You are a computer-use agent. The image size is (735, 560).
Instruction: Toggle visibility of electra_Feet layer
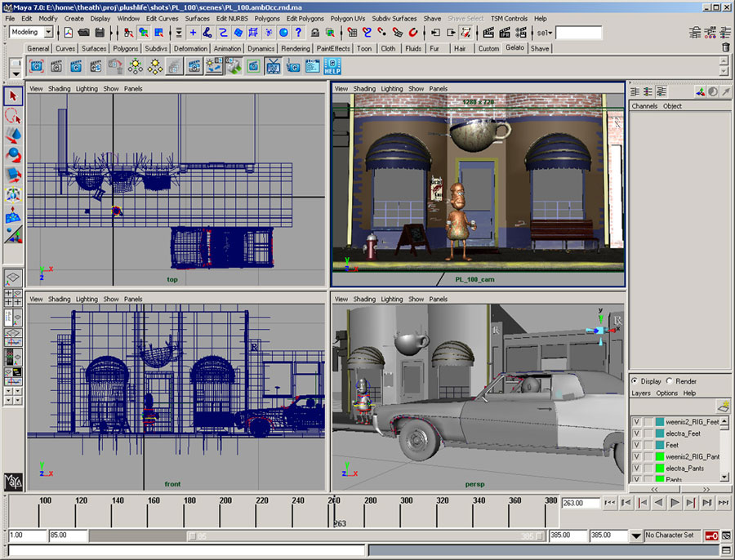[637, 433]
